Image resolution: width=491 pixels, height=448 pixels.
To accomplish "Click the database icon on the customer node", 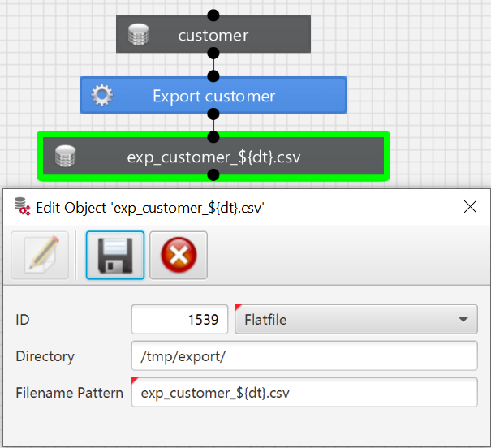I will pyautogui.click(x=138, y=36).
